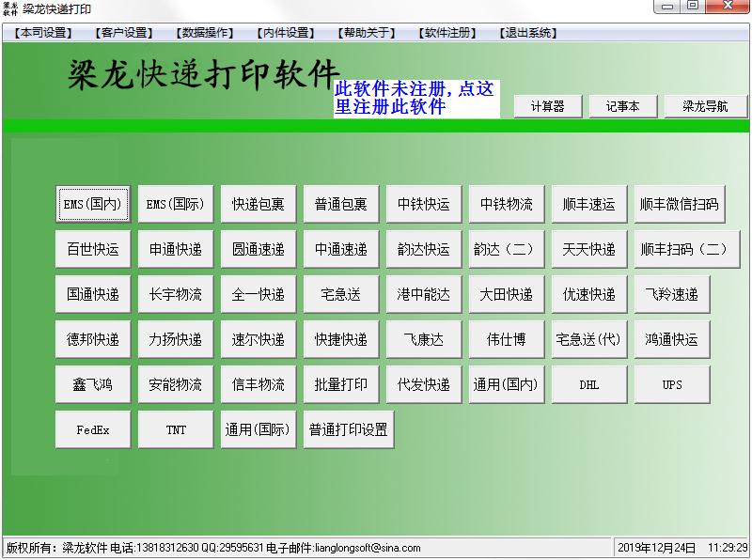Image resolution: width=752 pixels, height=560 pixels.
Task: Start 批量打印 batch printing
Action: [x=341, y=384]
